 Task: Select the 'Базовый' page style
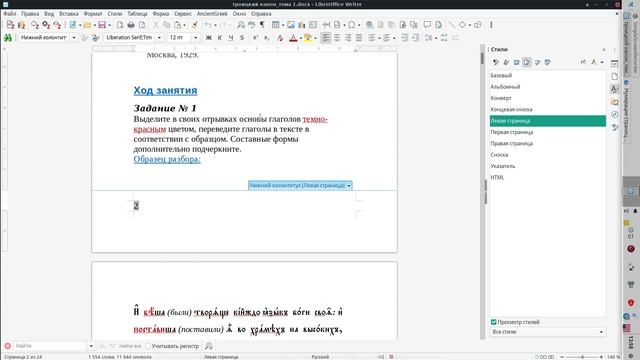(548, 76)
